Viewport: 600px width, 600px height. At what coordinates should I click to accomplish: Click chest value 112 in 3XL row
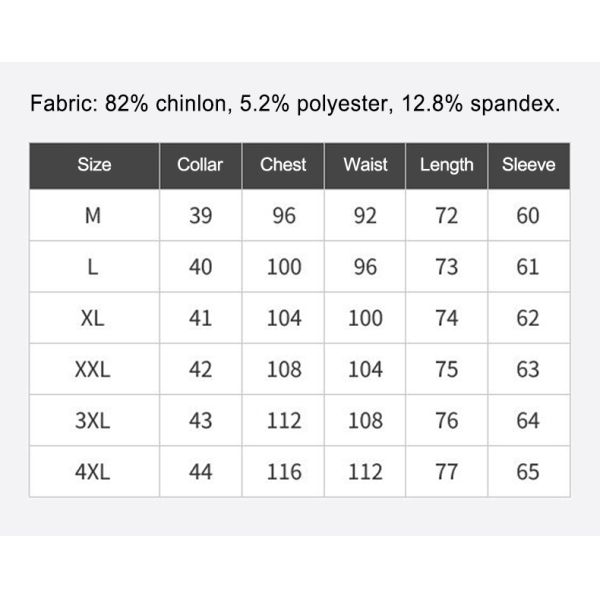point(284,421)
